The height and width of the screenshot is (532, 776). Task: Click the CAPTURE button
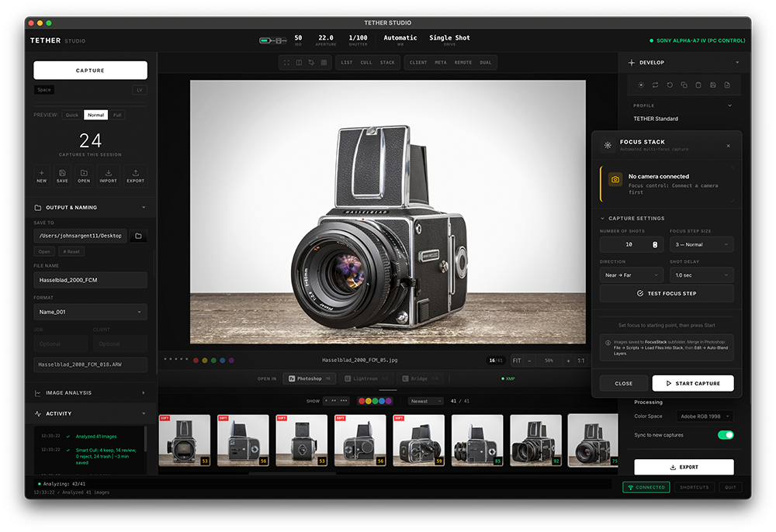tap(90, 71)
